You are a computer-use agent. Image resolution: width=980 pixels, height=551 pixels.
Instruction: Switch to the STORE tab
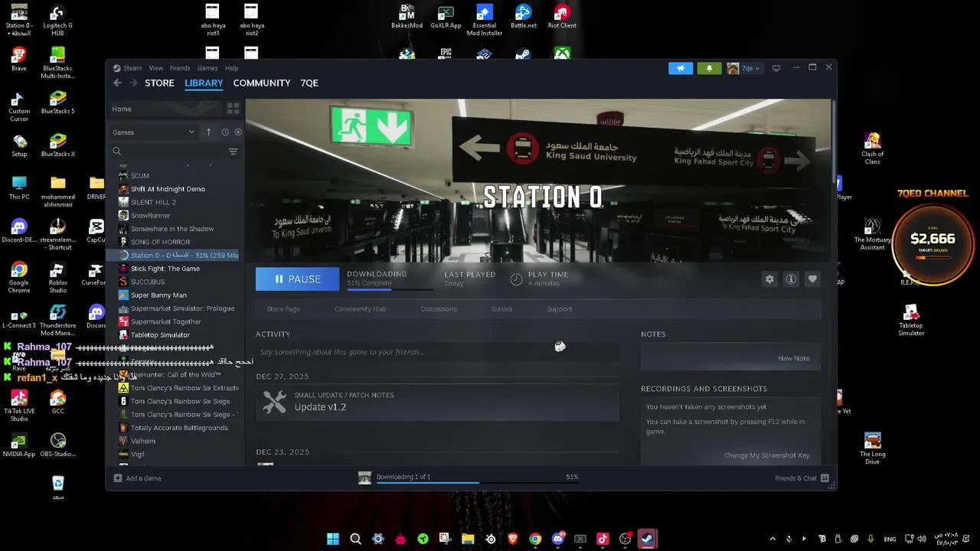pos(159,83)
